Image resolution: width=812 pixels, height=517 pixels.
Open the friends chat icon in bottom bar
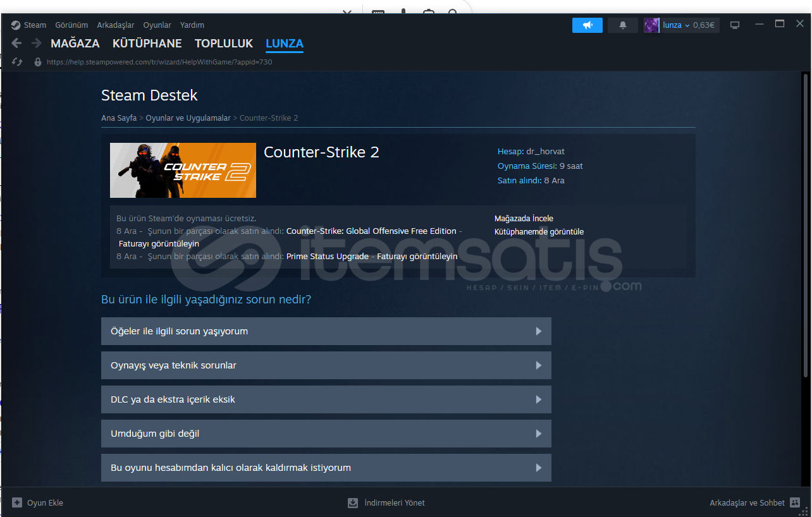click(795, 503)
